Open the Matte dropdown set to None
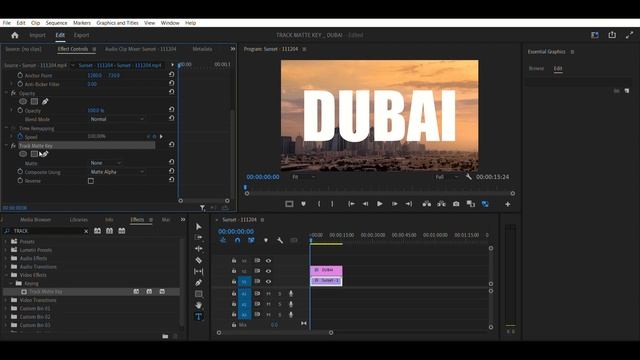Screen dimensions: 640x360 click(105, 162)
